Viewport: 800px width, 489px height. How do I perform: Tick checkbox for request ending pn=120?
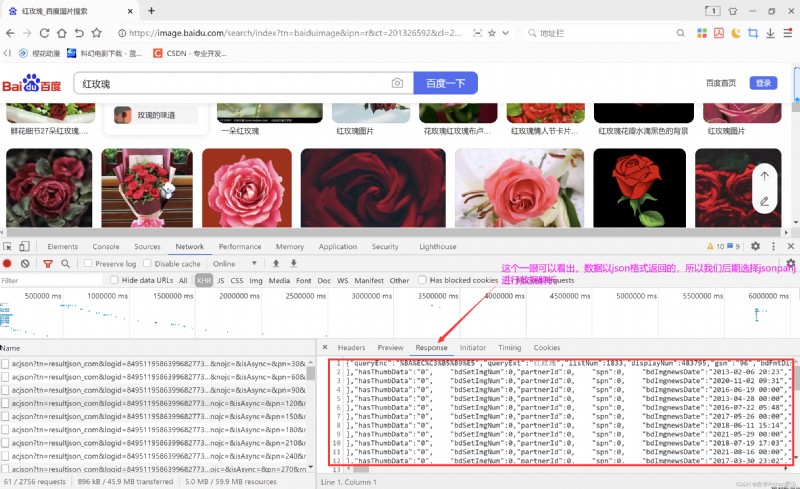click(x=5, y=403)
